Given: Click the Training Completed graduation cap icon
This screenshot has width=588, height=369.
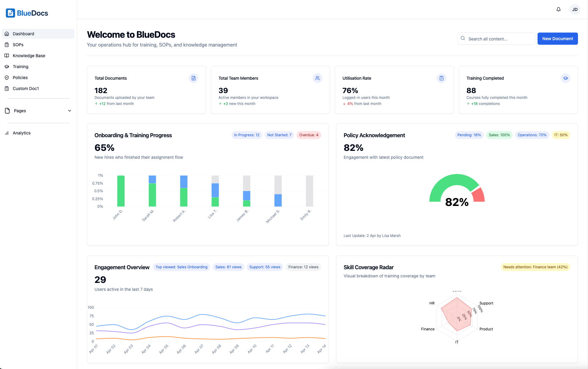Looking at the screenshot, I should (566, 78).
